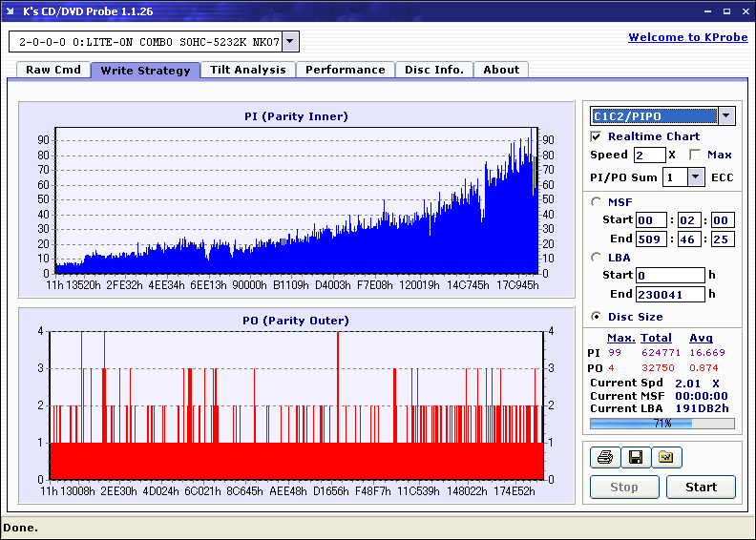Enable the Max speed checkbox
Screen dimensions: 756x540
click(x=694, y=155)
